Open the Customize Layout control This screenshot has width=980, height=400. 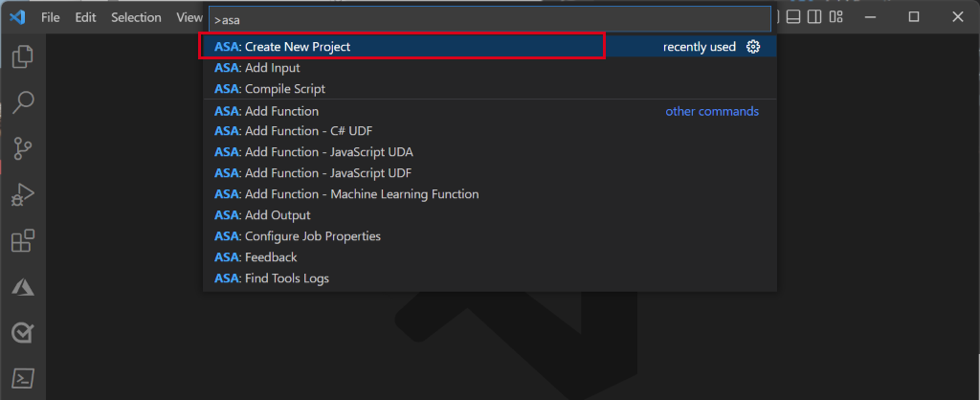pos(836,17)
